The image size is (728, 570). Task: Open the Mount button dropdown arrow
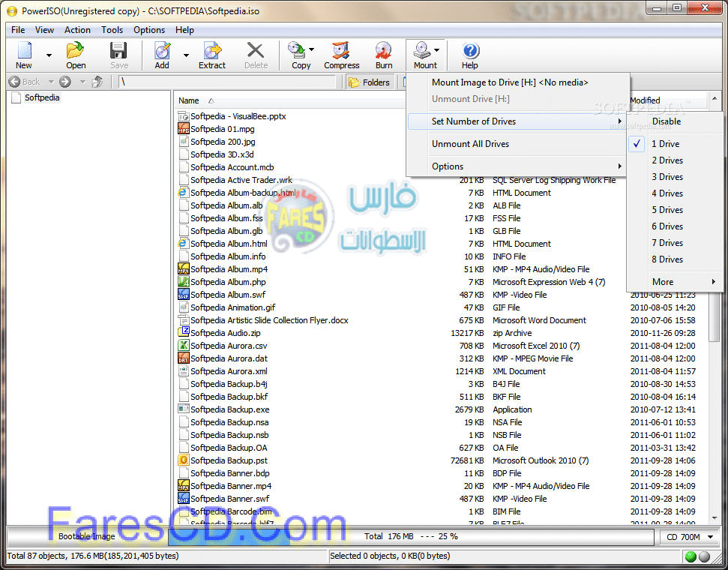[x=437, y=49]
